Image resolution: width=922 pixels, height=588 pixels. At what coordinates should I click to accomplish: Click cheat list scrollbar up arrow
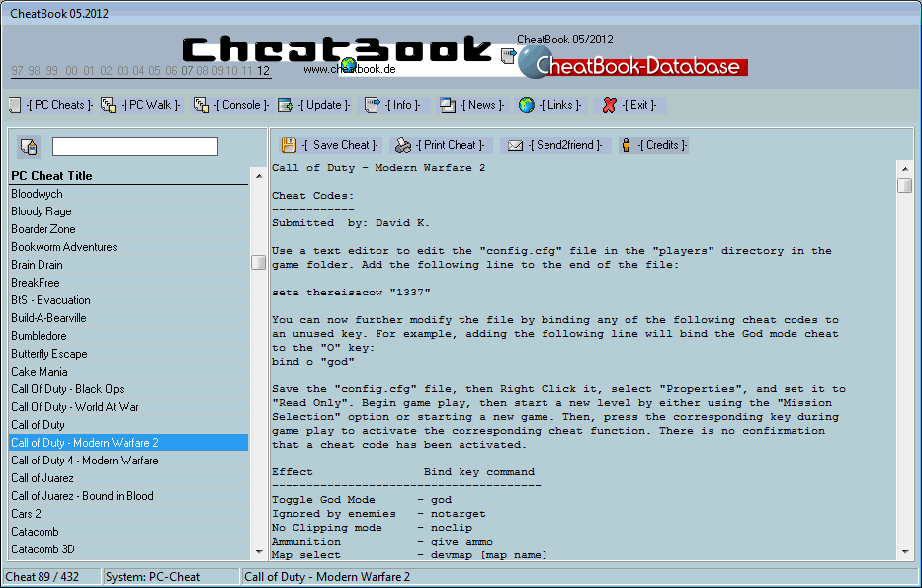point(259,176)
